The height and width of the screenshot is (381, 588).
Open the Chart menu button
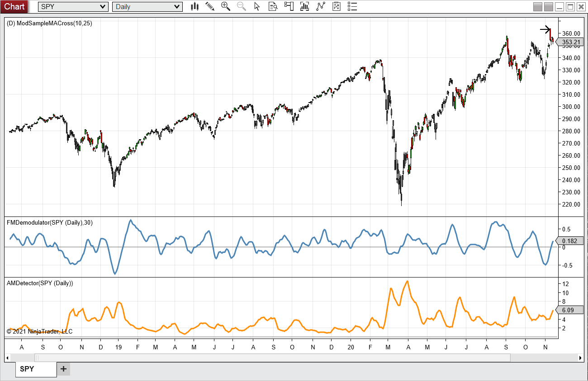tap(15, 6)
